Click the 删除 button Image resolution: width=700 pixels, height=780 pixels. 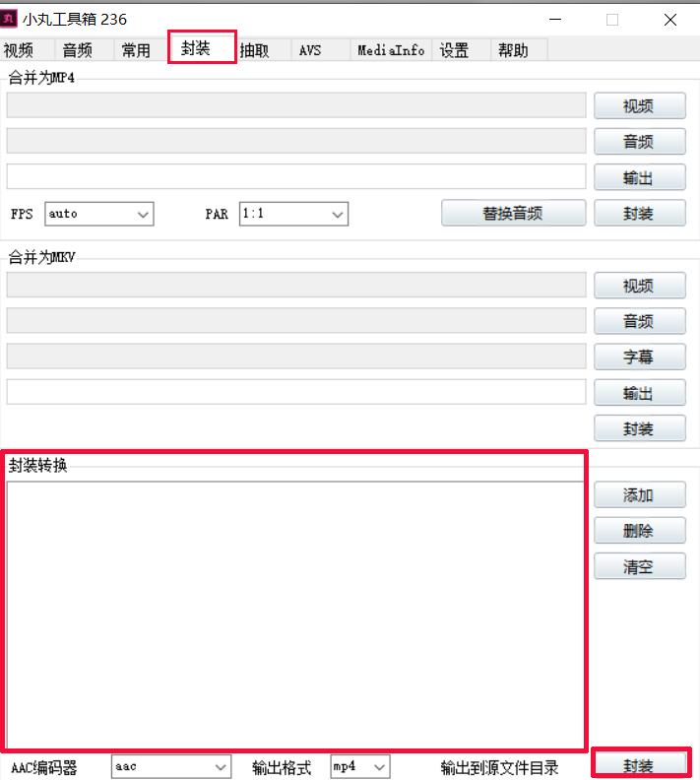(639, 531)
